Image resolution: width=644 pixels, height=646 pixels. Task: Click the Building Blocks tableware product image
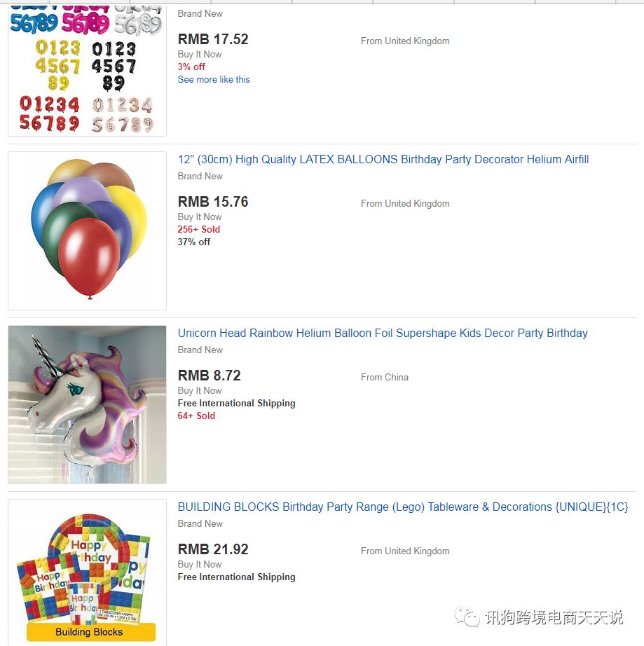tap(87, 572)
